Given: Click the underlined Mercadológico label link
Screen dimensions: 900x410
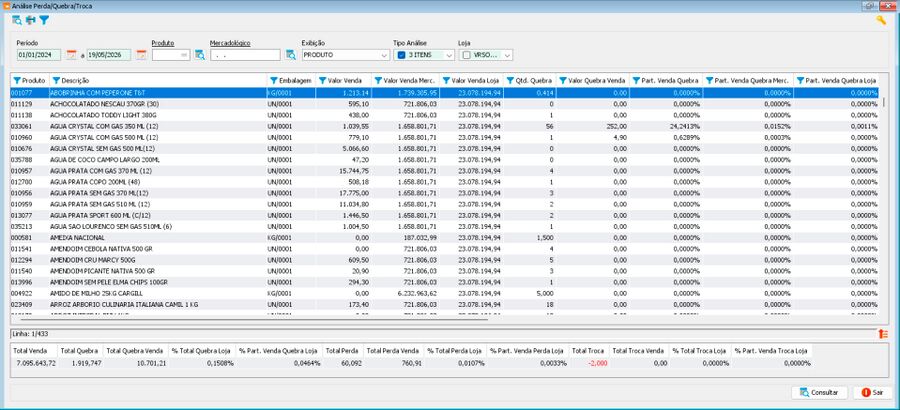Looking at the screenshot, I should point(230,43).
